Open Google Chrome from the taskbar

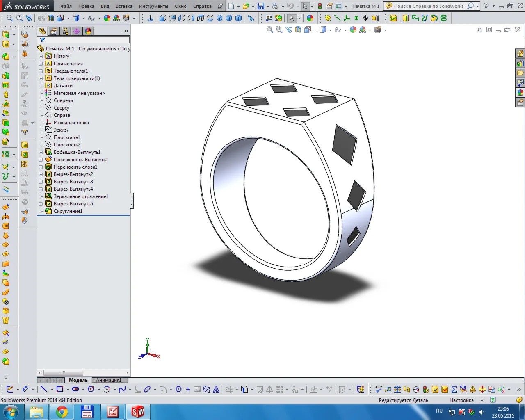tap(62, 412)
